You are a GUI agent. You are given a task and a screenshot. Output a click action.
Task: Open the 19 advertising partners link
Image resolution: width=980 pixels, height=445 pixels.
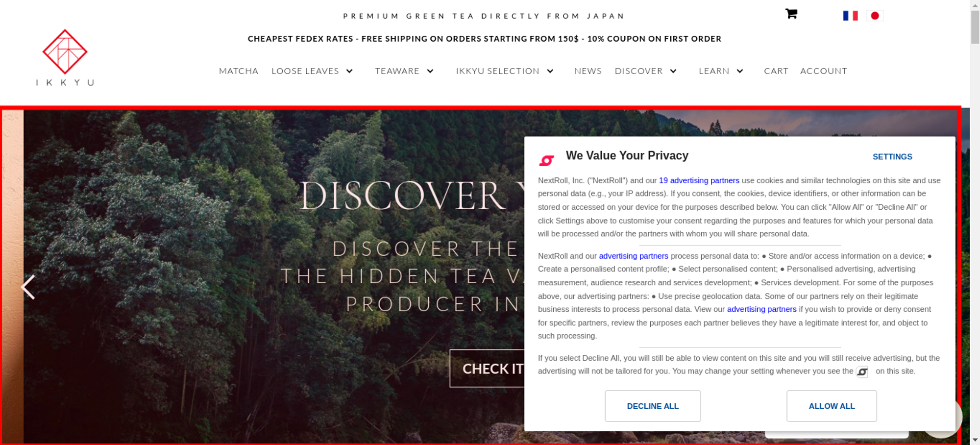[699, 180]
